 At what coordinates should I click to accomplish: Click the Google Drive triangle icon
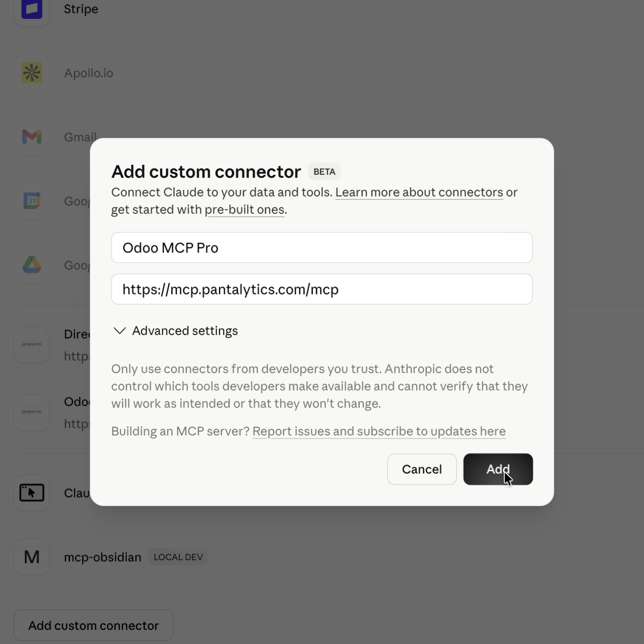(x=32, y=265)
